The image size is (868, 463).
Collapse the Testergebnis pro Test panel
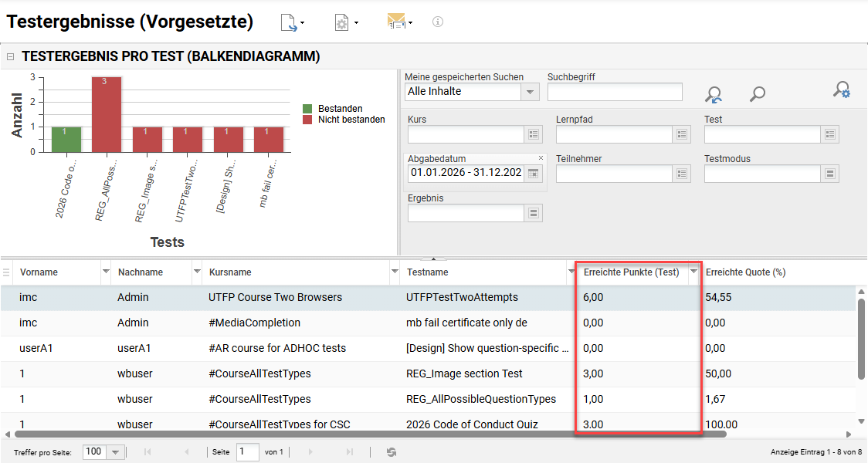[x=10, y=56]
